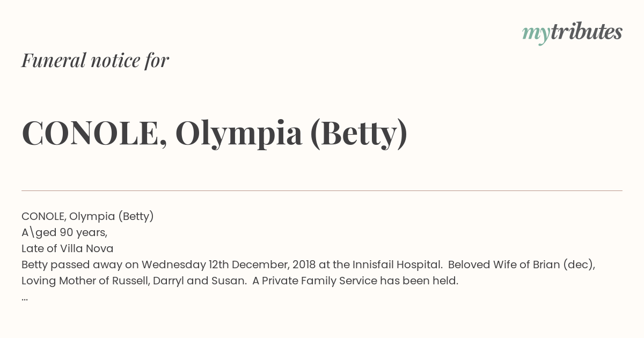Image resolution: width=644 pixels, height=338 pixels.
Task: Click "CONOLE" in the large bold title
Action: point(90,133)
